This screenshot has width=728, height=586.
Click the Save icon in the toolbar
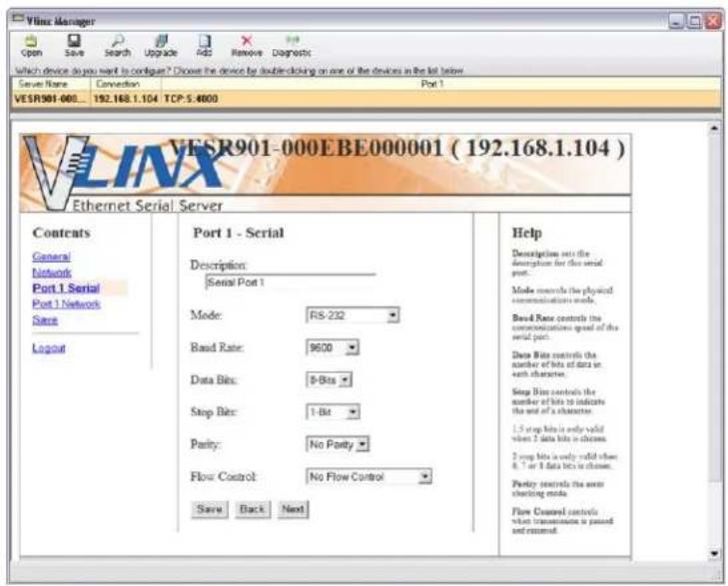pyautogui.click(x=74, y=46)
